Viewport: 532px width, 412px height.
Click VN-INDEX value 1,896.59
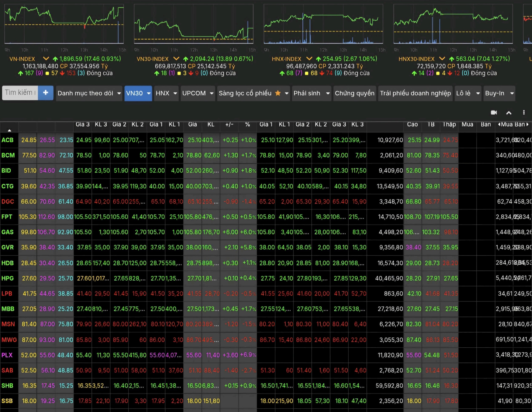pos(71,59)
